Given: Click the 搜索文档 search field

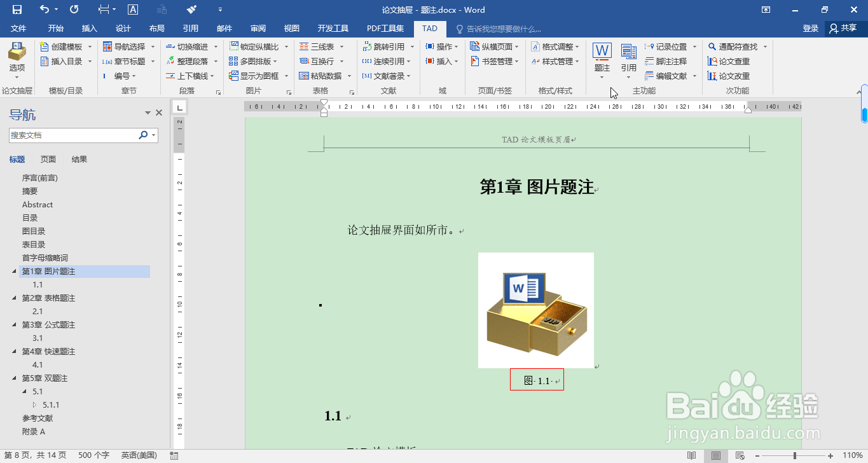Looking at the screenshot, I should pos(73,135).
